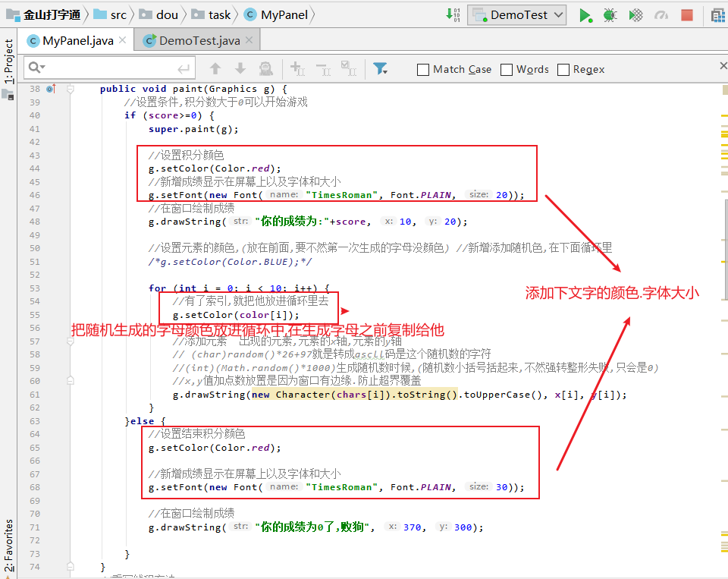Image resolution: width=728 pixels, height=579 pixels.
Task: Open the DemoTest run configuration dropdown
Action: click(x=516, y=15)
